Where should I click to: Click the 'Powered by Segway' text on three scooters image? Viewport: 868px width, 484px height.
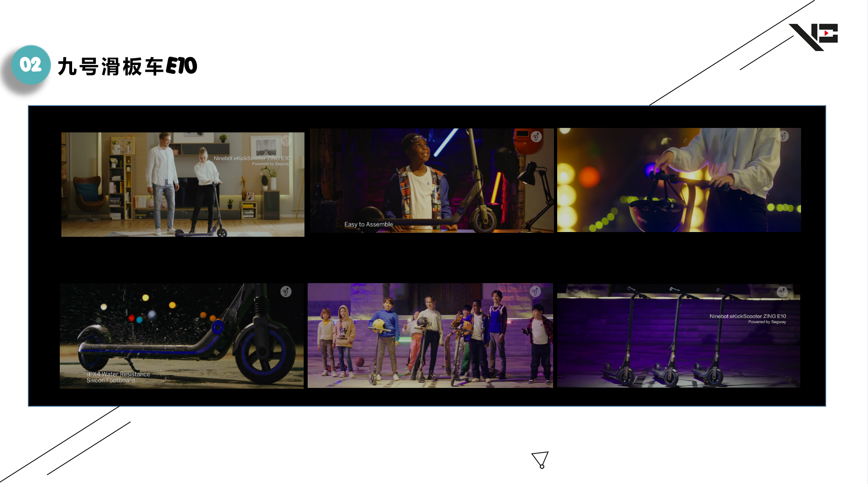coord(767,322)
